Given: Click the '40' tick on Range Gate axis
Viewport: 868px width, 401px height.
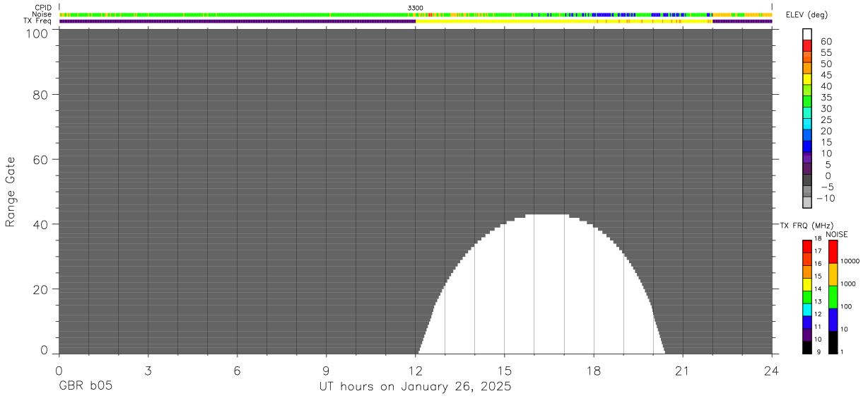Looking at the screenshot, I should [x=39, y=225].
